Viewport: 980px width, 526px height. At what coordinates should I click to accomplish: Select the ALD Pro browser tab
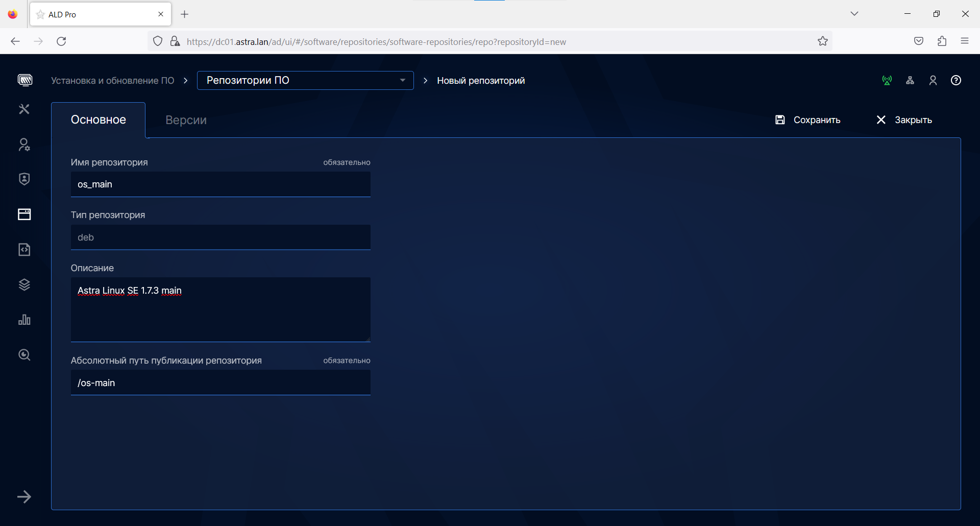point(101,14)
